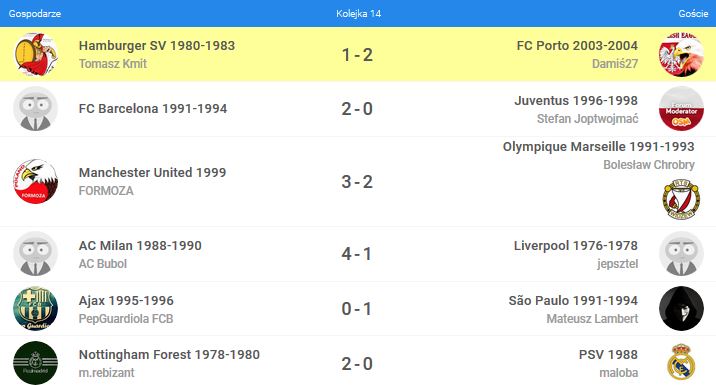Open FORMOZA's eagle avatar
Viewport: 716px width, 385px height.
36,181
